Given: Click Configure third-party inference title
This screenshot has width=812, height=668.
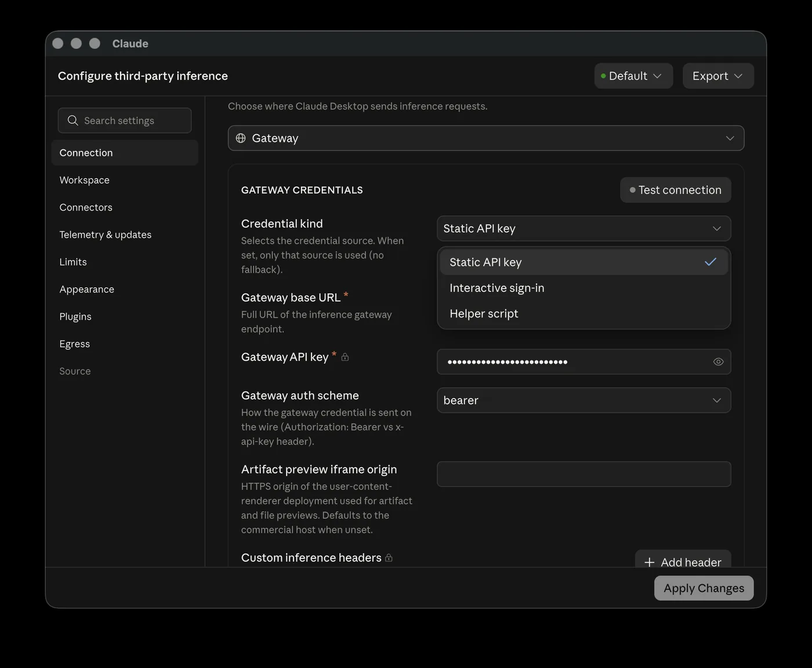Looking at the screenshot, I should click(143, 76).
